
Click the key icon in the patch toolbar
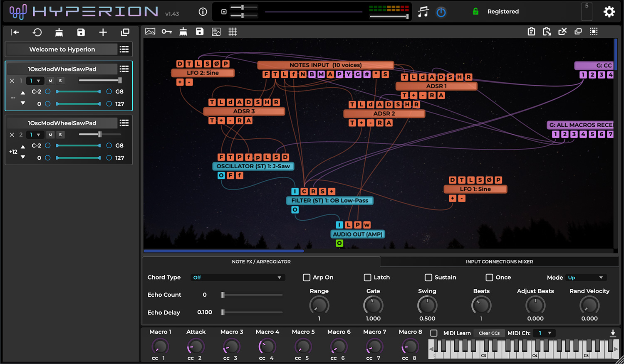166,31
